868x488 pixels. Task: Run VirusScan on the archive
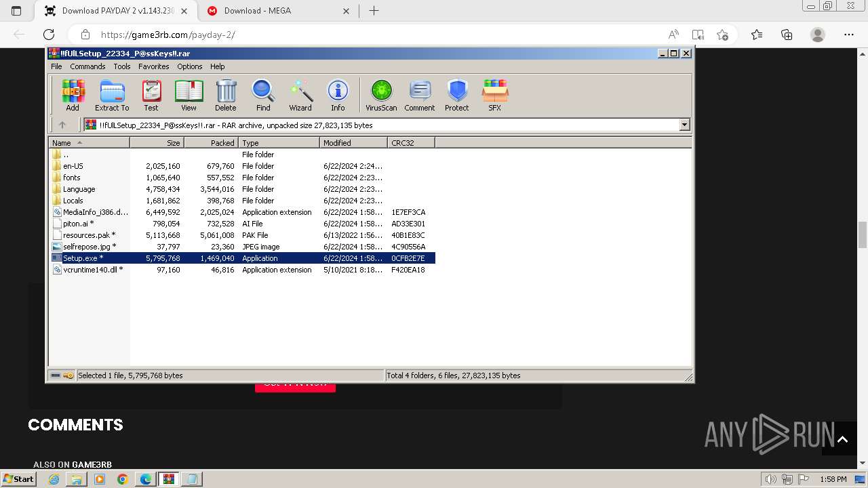(381, 95)
